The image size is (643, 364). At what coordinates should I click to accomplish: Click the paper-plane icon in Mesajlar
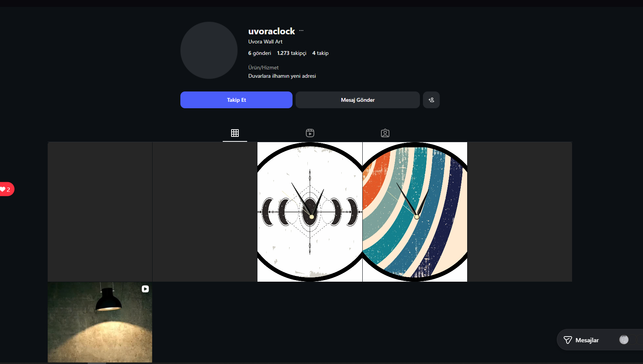tap(568, 340)
